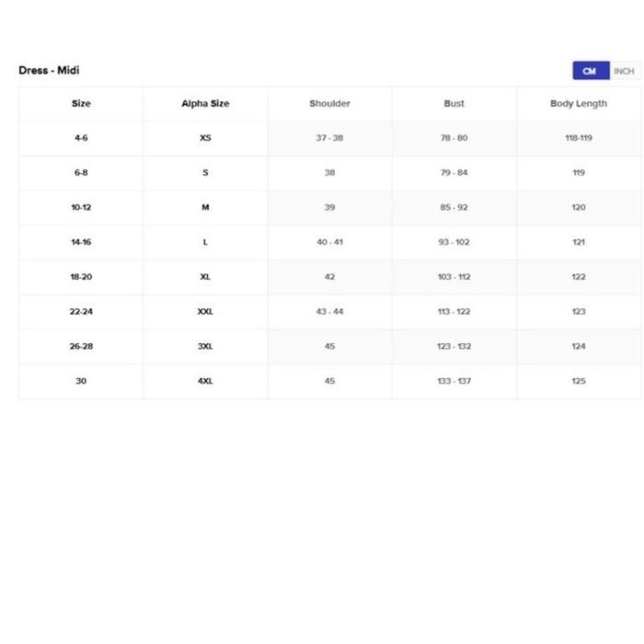644x644 pixels.
Task: Click the XL alpha size cell
Action: pos(205,277)
